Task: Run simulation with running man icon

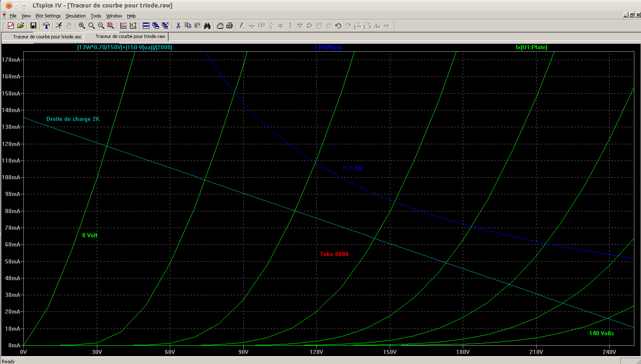Action: (x=59, y=26)
